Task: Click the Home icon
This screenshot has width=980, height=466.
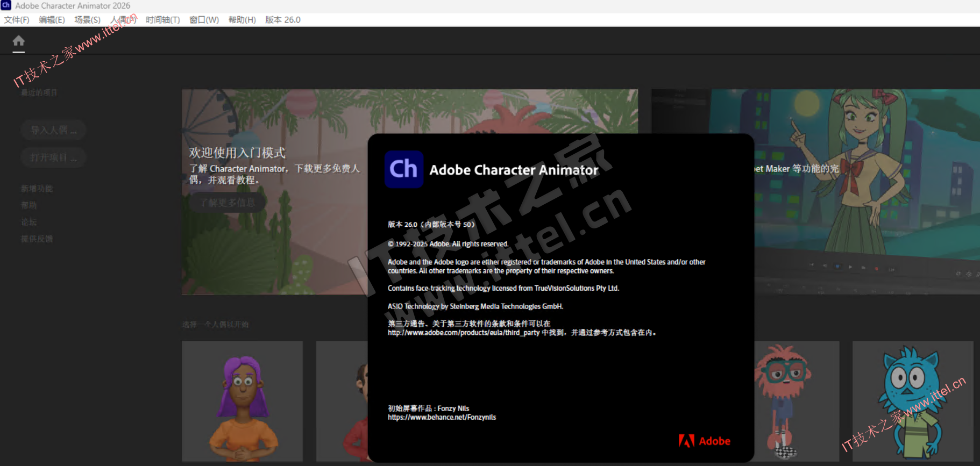Action: coord(19,41)
